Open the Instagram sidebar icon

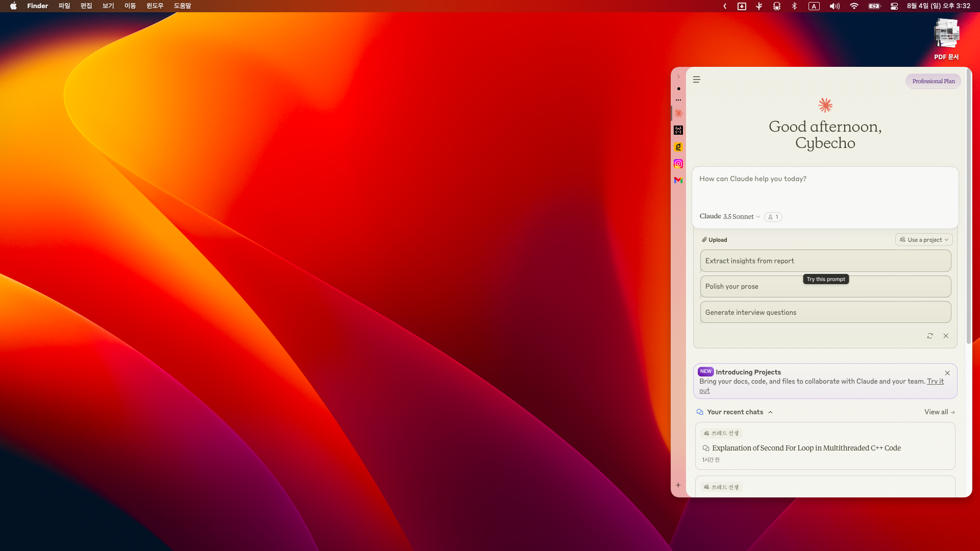click(x=678, y=164)
